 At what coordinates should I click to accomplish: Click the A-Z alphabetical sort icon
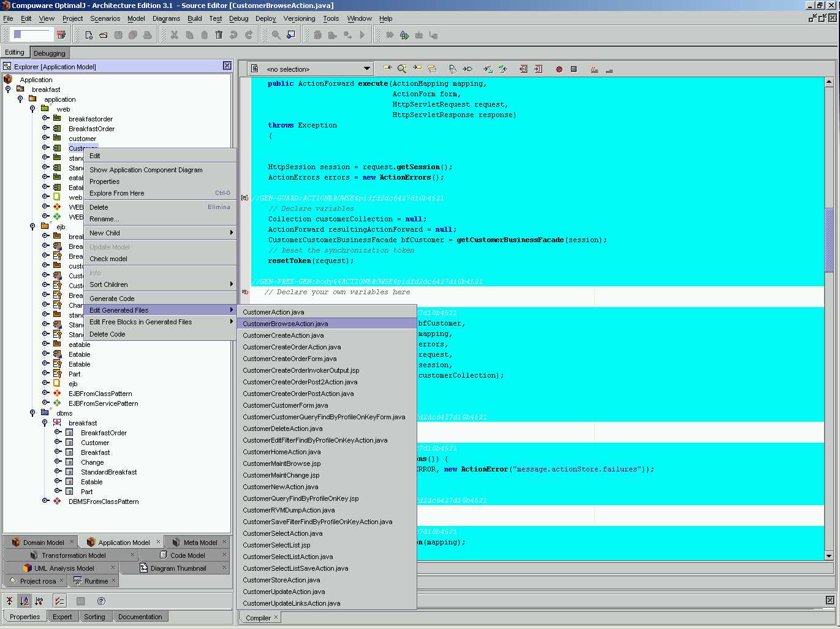[x=25, y=601]
